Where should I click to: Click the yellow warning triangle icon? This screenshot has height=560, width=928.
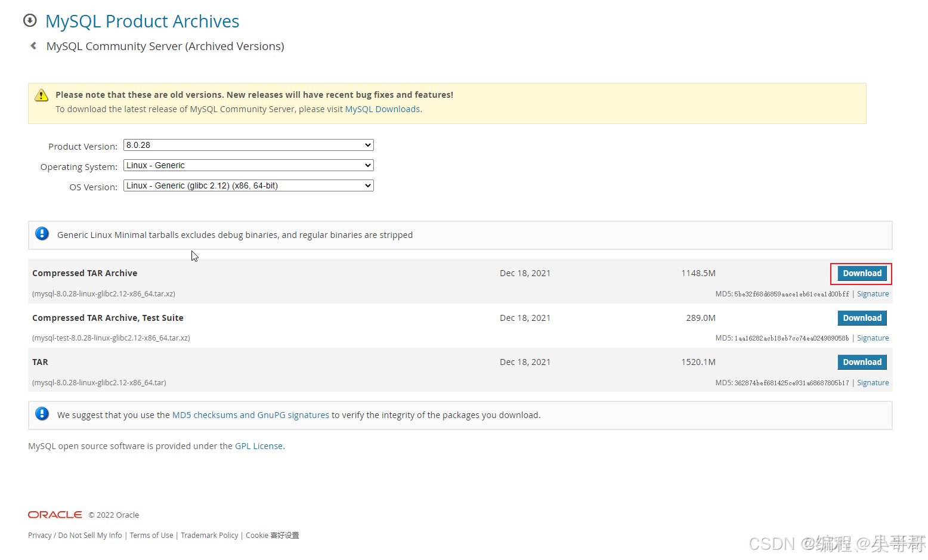click(x=41, y=95)
